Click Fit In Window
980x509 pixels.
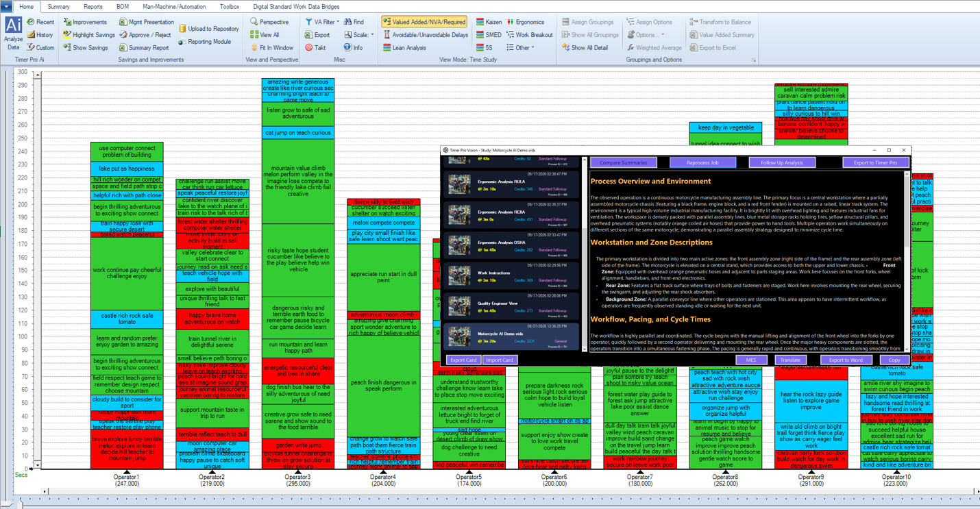point(271,48)
